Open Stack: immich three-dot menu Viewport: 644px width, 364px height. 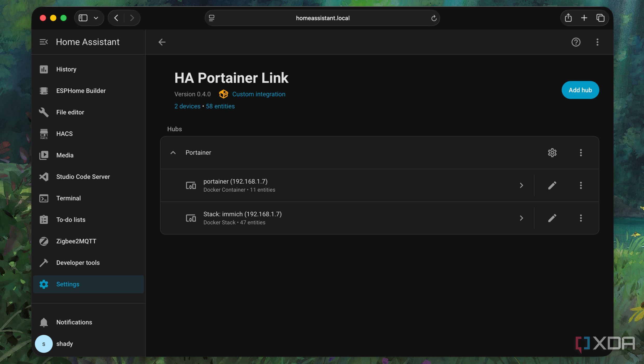click(x=581, y=218)
